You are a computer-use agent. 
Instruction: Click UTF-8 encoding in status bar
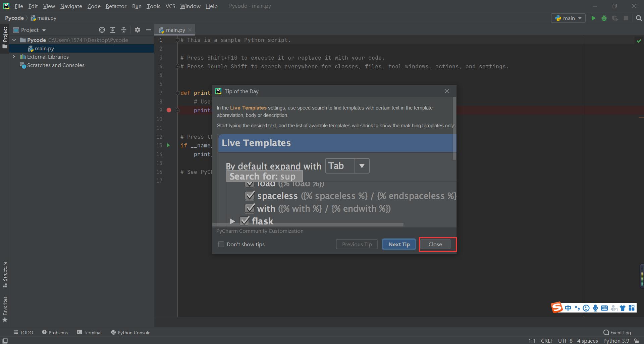click(565, 341)
